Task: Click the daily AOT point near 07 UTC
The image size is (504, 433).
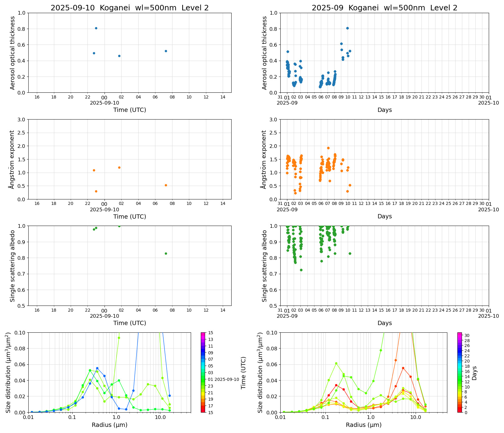Action: coord(166,51)
